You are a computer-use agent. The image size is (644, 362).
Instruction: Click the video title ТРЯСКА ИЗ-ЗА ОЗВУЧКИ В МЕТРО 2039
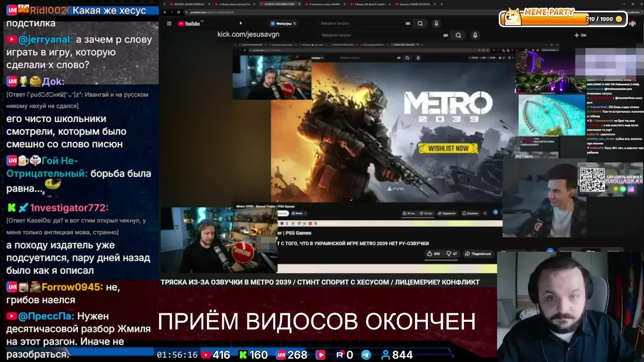tap(320, 283)
